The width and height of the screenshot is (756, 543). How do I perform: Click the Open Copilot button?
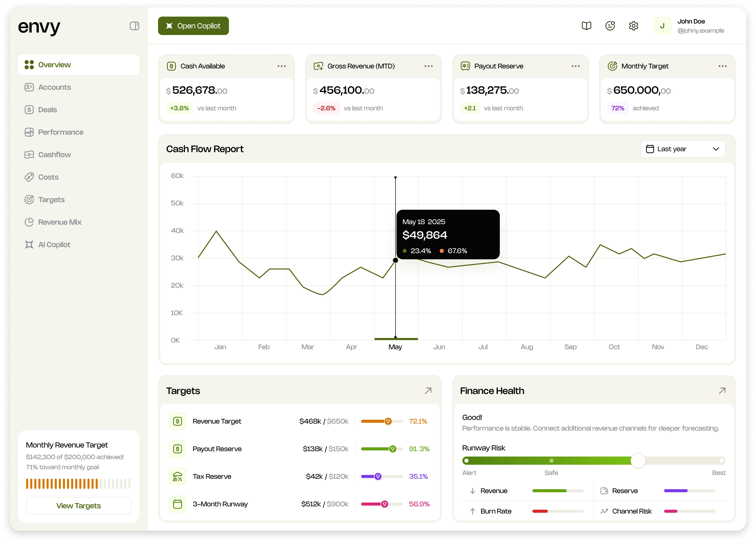[x=193, y=26]
